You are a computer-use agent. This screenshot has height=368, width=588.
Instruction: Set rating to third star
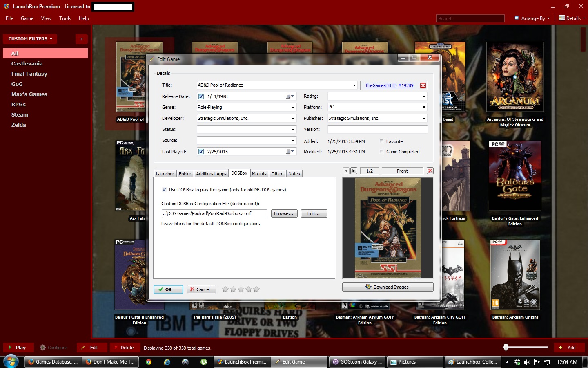pyautogui.click(x=241, y=289)
